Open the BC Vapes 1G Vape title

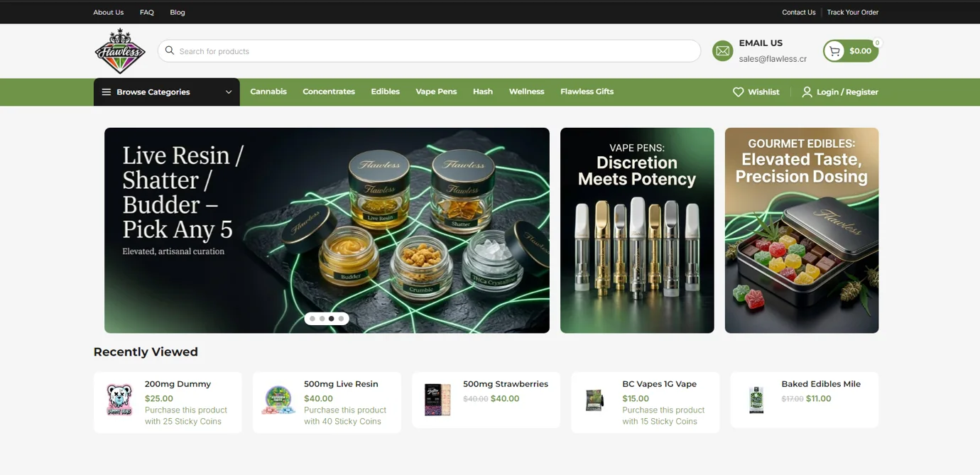pos(660,384)
